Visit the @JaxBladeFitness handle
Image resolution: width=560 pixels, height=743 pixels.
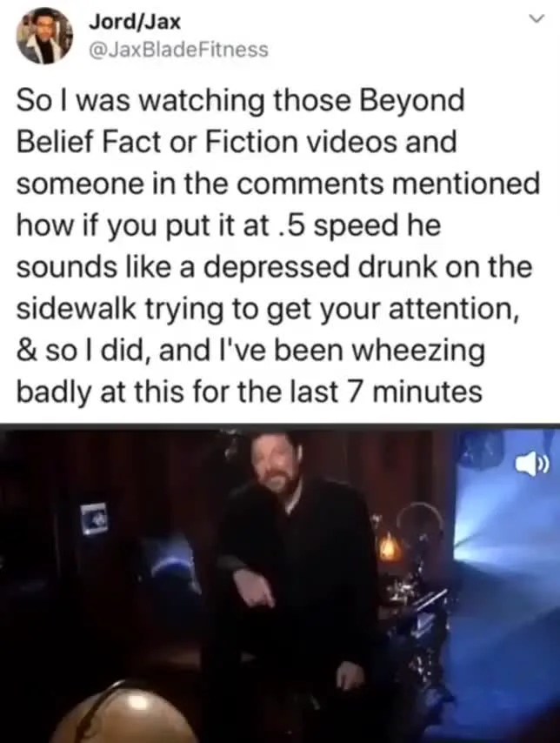coord(178,50)
